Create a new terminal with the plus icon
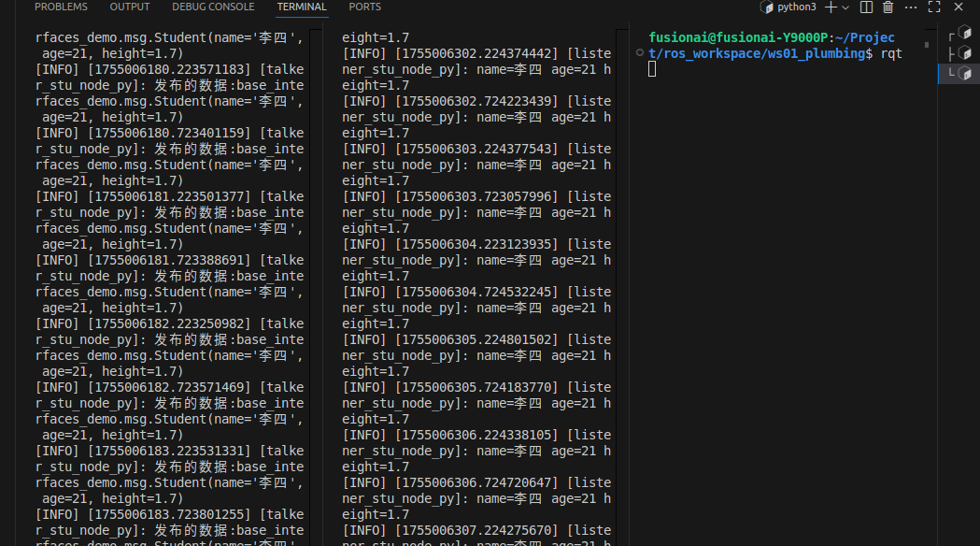This screenshot has width=980, height=546. pyautogui.click(x=831, y=7)
